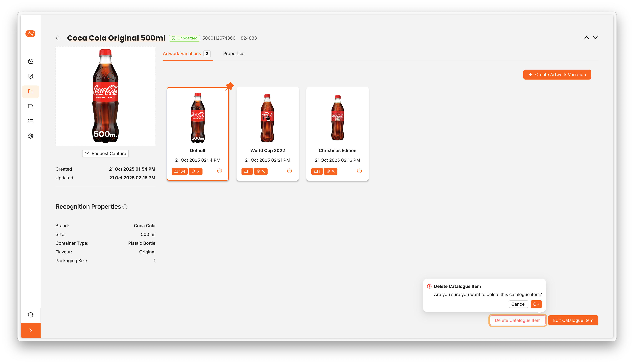Open settings gear in sidebar

(x=31, y=136)
